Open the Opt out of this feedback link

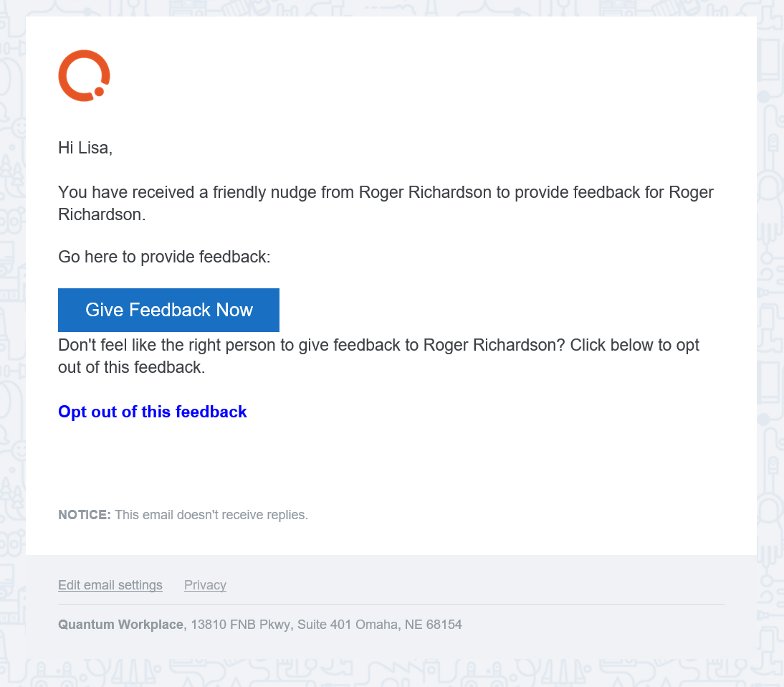click(x=153, y=412)
